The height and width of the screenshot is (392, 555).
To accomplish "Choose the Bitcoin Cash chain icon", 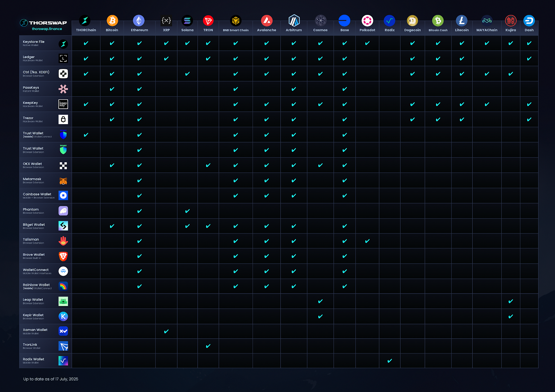I will click(438, 21).
